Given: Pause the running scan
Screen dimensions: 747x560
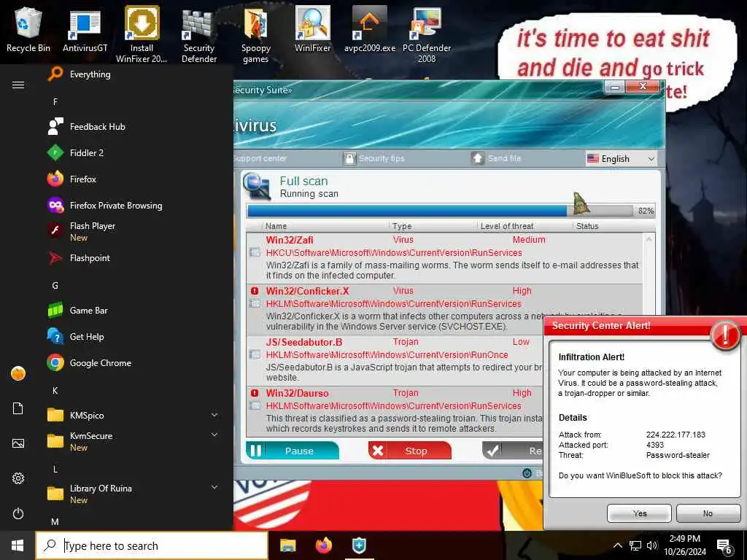Looking at the screenshot, I should coord(293,451).
